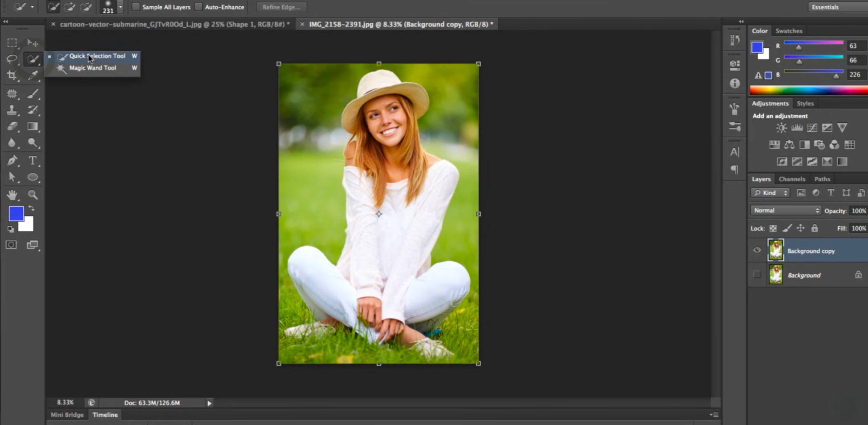Select the Ellipse shape tool
This screenshot has height=425, width=868.
[33, 177]
